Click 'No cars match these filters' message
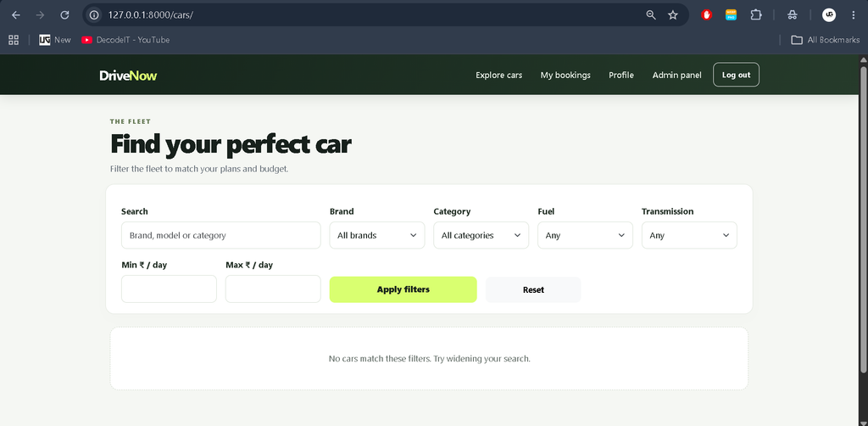Image resolution: width=868 pixels, height=426 pixels. coord(430,358)
